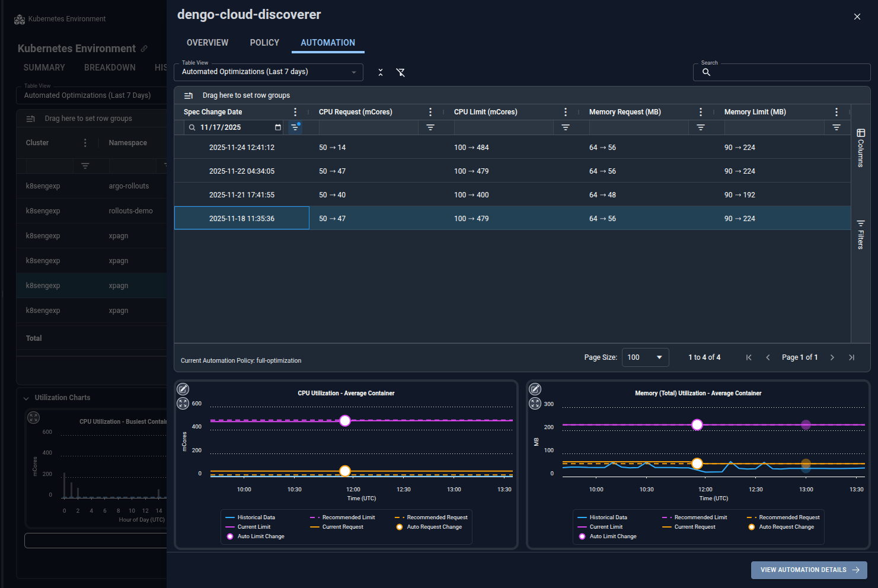Switch to the Overview tab
The height and width of the screenshot is (588, 878).
(207, 43)
